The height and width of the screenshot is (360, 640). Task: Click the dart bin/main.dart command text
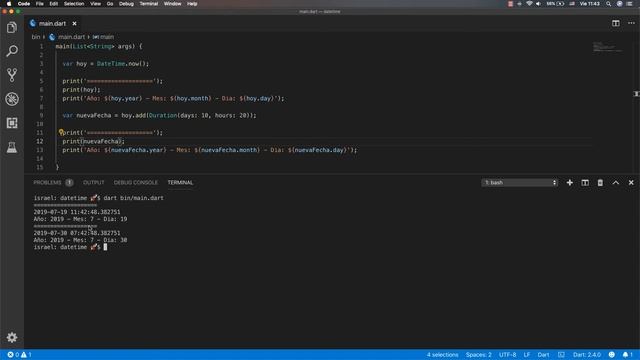point(133,198)
